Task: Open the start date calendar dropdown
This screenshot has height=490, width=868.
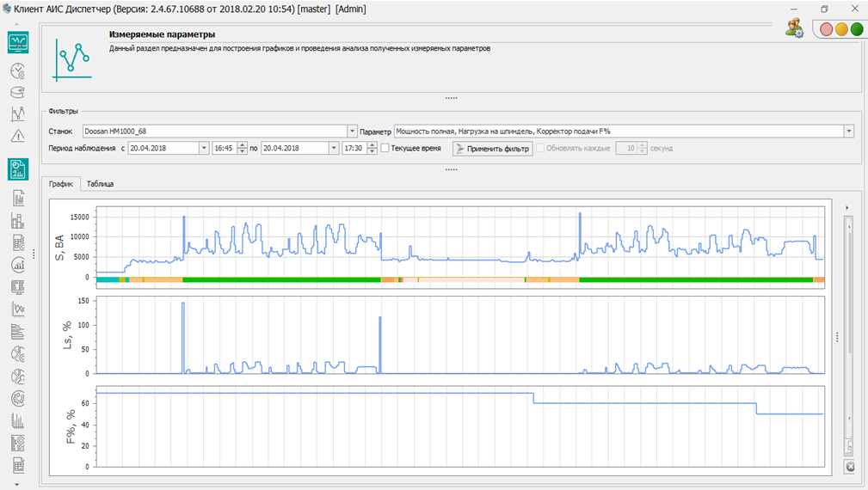Action: click(204, 148)
